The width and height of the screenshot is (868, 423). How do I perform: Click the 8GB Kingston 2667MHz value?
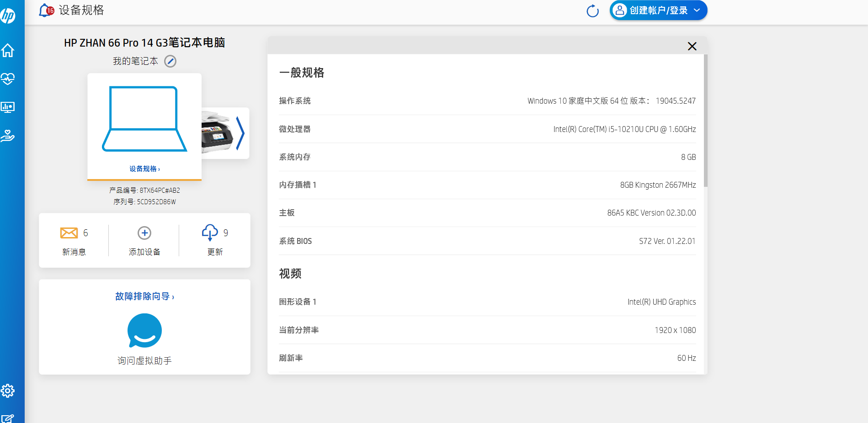[x=658, y=185]
